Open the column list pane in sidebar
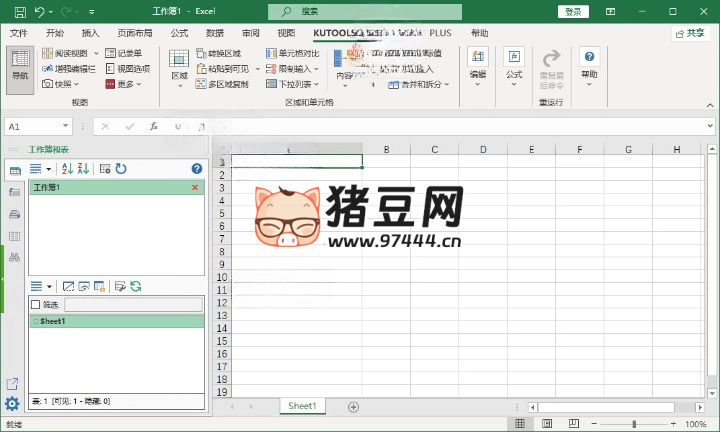720x432 pixels. click(x=14, y=236)
